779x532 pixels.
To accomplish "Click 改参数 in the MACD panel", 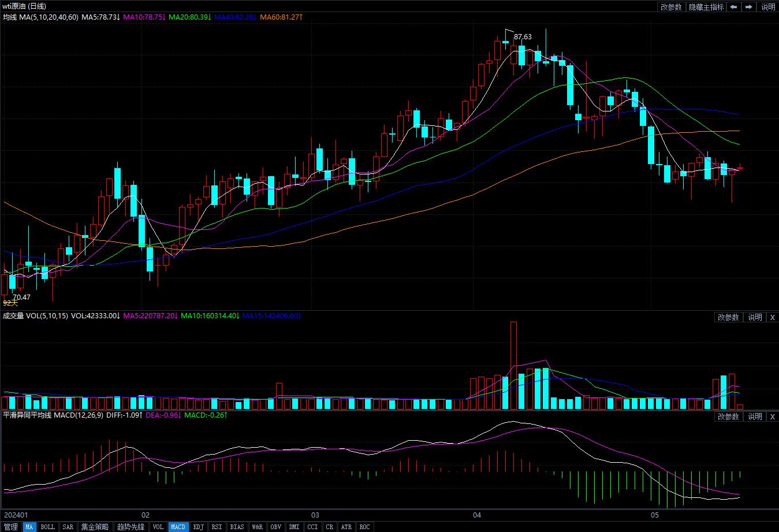I will click(728, 416).
